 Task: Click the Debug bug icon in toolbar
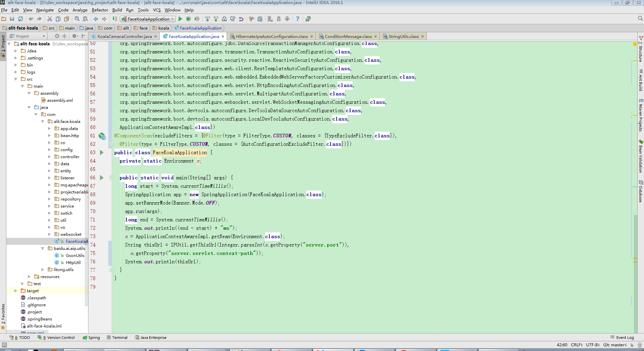pyautogui.click(x=188, y=19)
